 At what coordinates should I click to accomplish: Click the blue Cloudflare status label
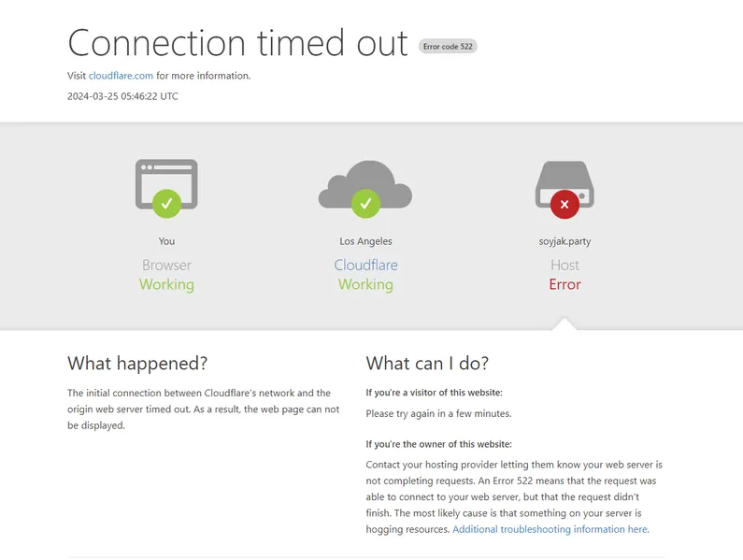click(365, 265)
